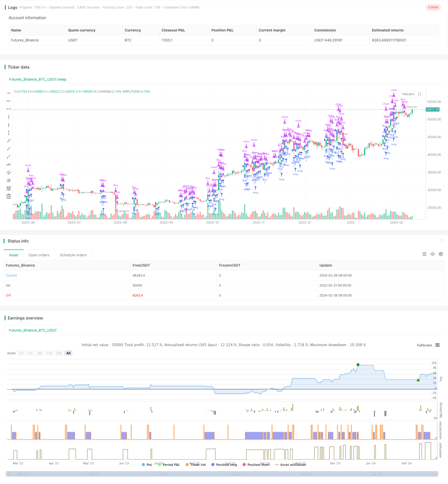Toggle the Period P&L legend series

click(169, 465)
